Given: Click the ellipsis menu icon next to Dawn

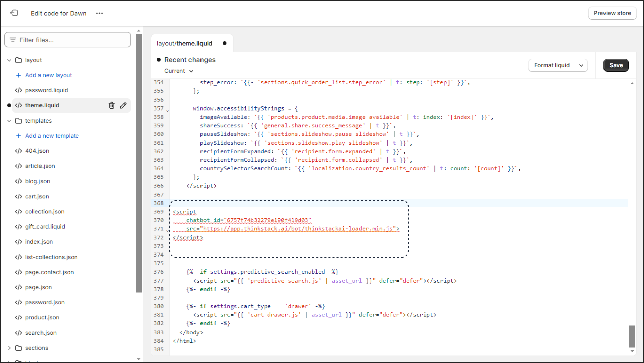Looking at the screenshot, I should (x=99, y=13).
